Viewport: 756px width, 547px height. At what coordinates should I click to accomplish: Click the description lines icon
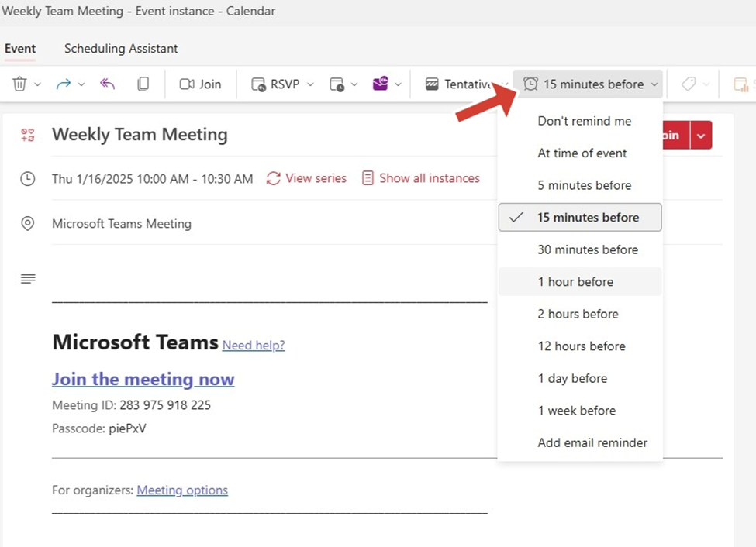pyautogui.click(x=28, y=279)
